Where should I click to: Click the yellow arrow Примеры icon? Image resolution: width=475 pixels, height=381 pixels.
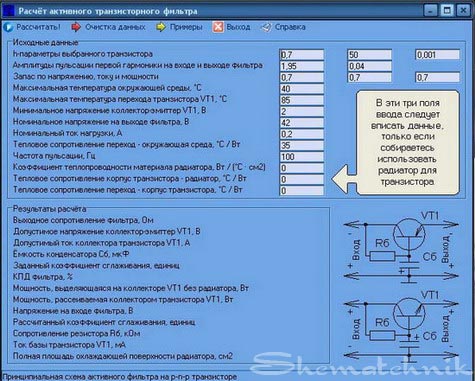(161, 27)
